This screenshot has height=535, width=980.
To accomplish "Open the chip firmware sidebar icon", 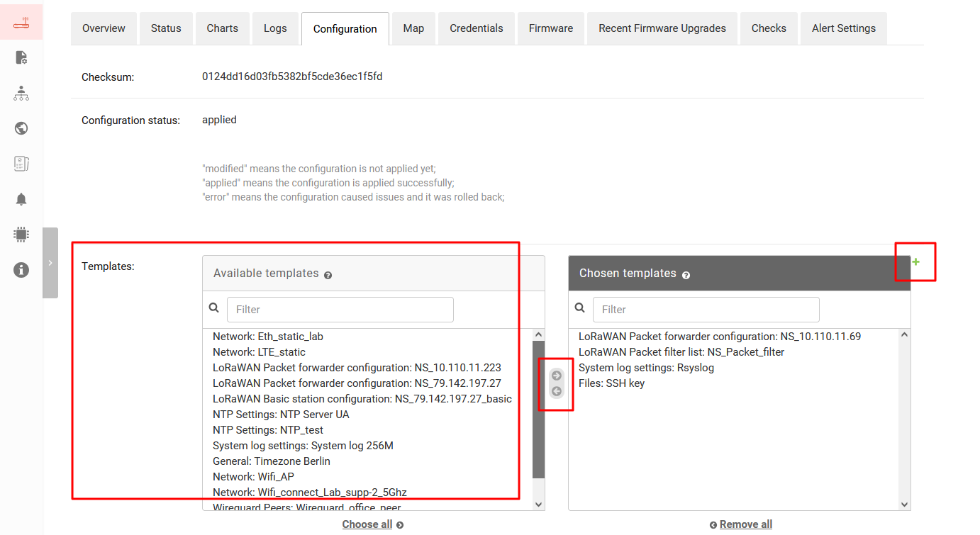I will tap(21, 235).
